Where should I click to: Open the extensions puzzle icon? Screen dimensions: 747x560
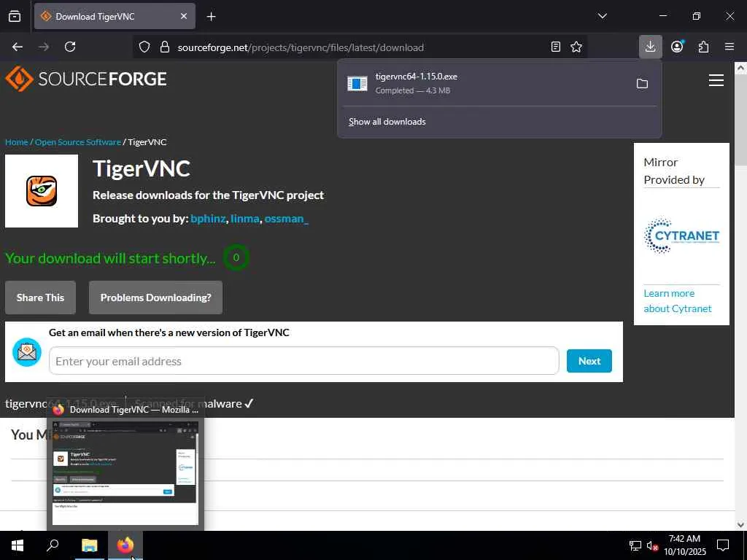(x=704, y=47)
